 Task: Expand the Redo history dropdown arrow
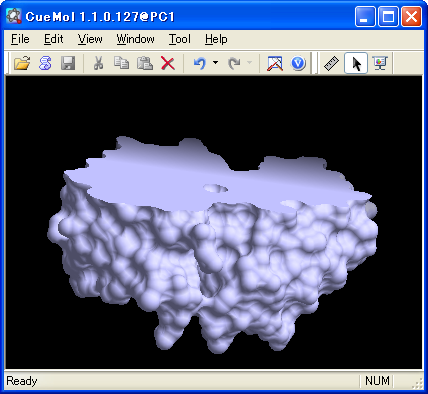tap(249, 62)
